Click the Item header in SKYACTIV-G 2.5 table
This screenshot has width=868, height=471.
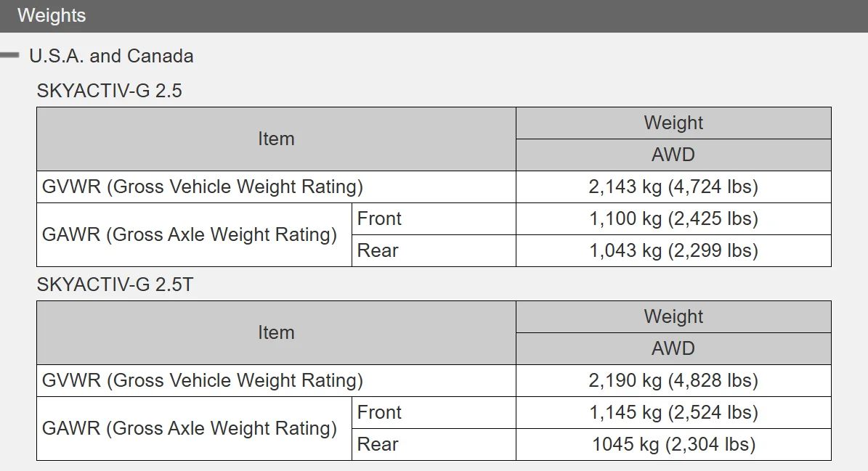pos(276,139)
